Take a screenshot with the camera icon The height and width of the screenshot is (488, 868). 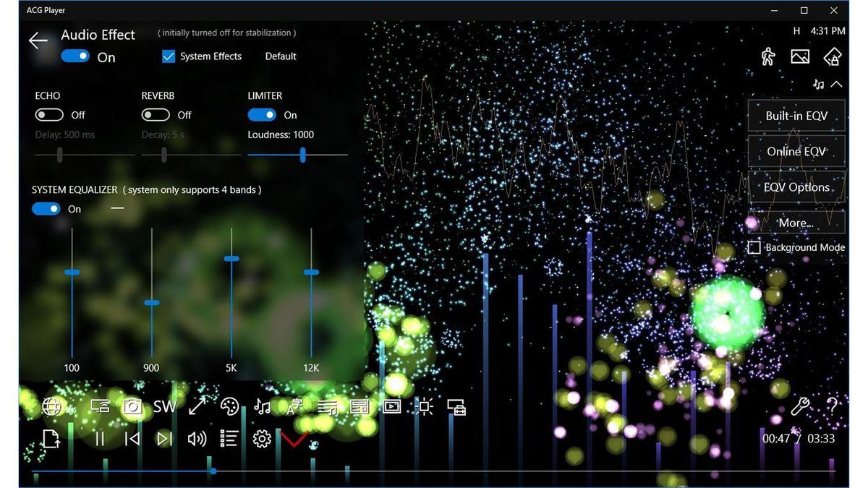[x=132, y=406]
